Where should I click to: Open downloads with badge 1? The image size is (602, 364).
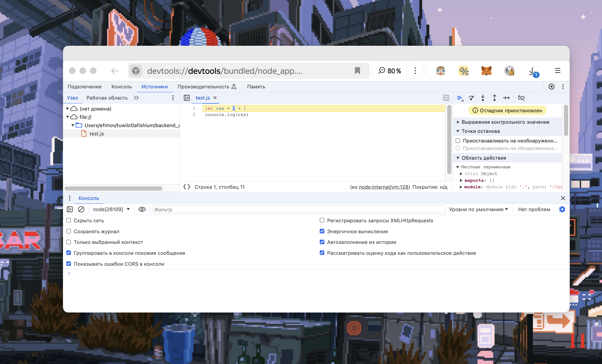click(533, 71)
